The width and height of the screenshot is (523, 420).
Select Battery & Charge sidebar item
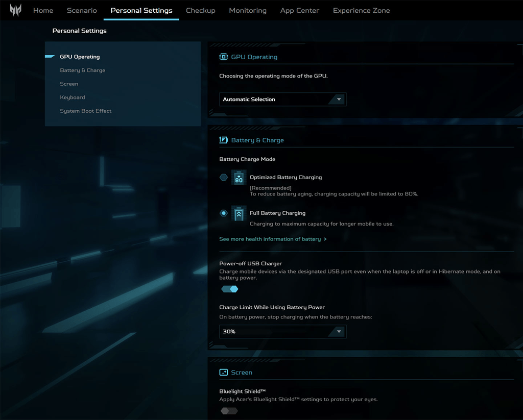82,70
